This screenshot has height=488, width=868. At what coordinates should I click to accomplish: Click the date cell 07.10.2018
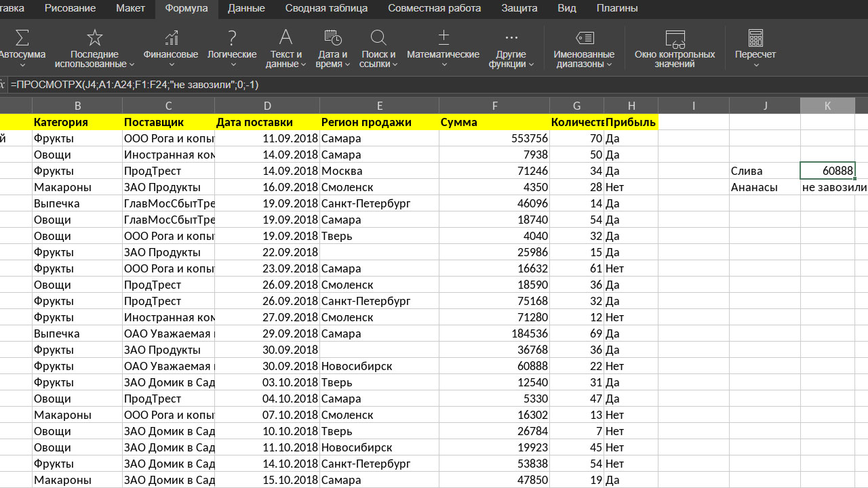[267, 415]
